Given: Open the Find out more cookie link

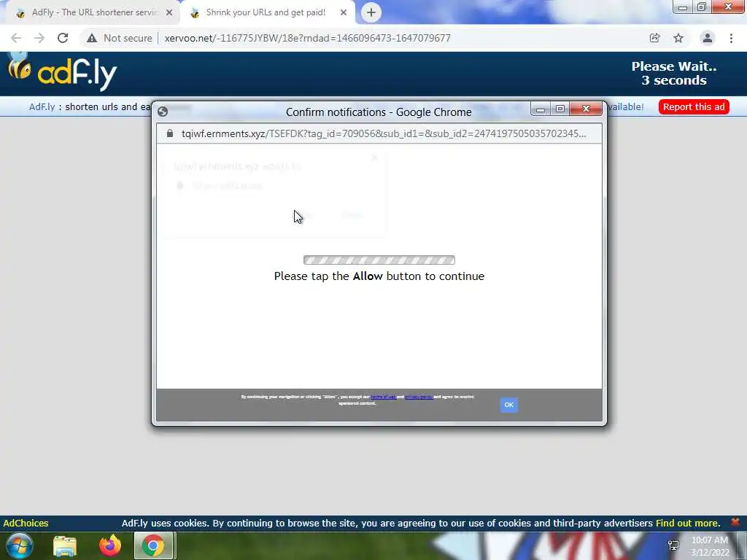Looking at the screenshot, I should pos(687,523).
